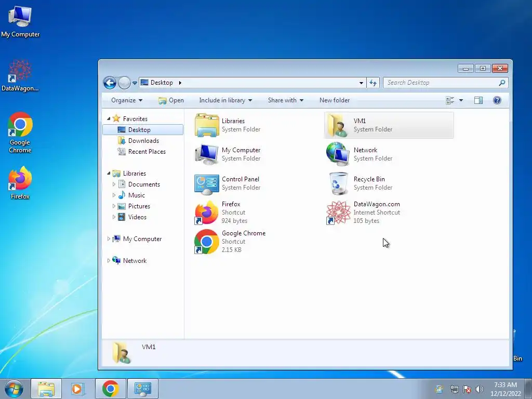Image resolution: width=532 pixels, height=399 pixels.
Task: Expand Network in the navigation pane
Action: point(109,261)
